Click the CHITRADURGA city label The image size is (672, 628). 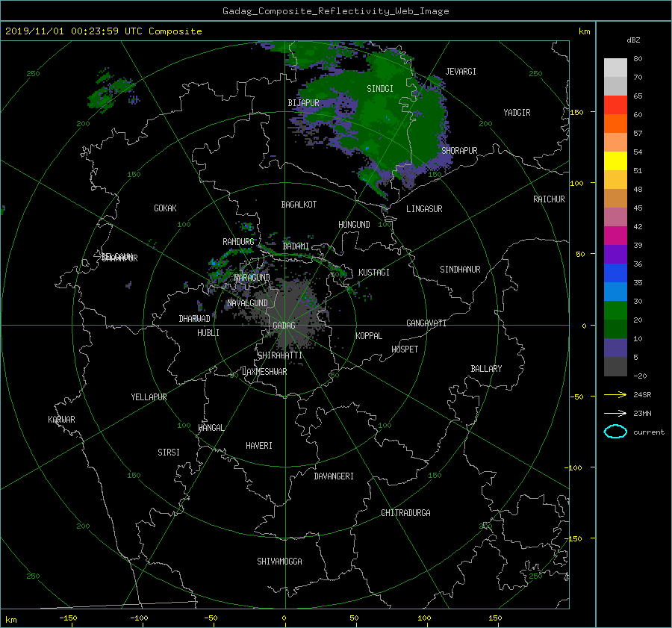tap(405, 513)
